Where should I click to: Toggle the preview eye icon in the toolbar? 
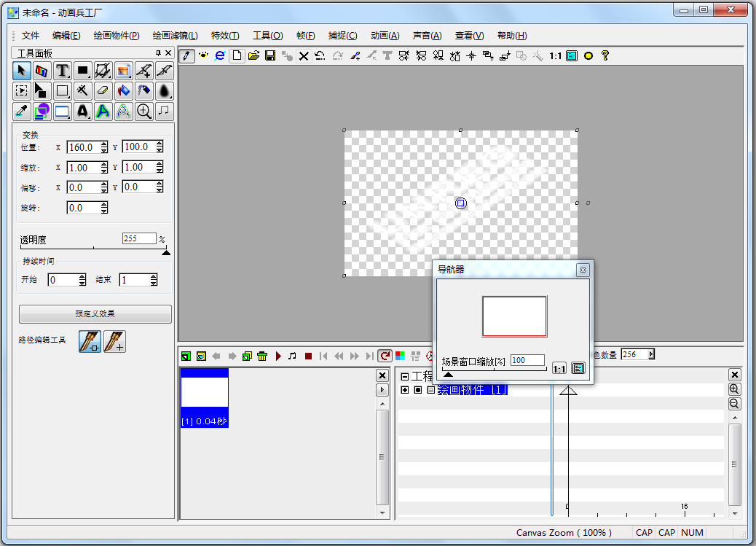click(x=204, y=55)
